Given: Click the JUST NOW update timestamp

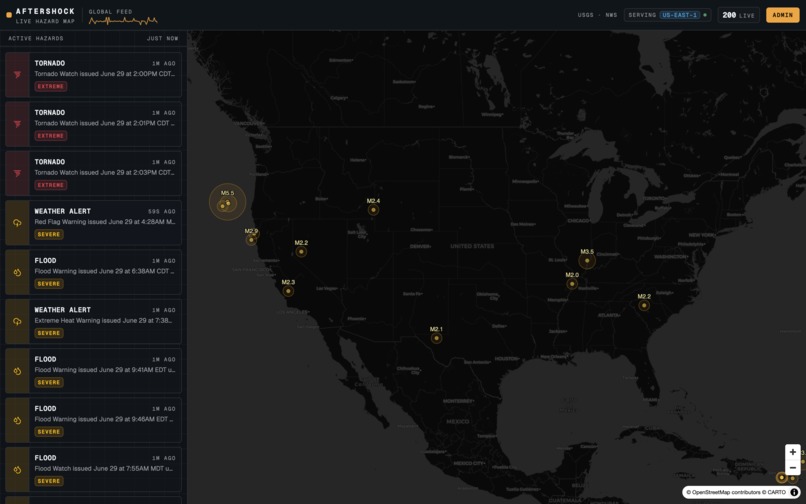Looking at the screenshot, I should click(x=162, y=39).
